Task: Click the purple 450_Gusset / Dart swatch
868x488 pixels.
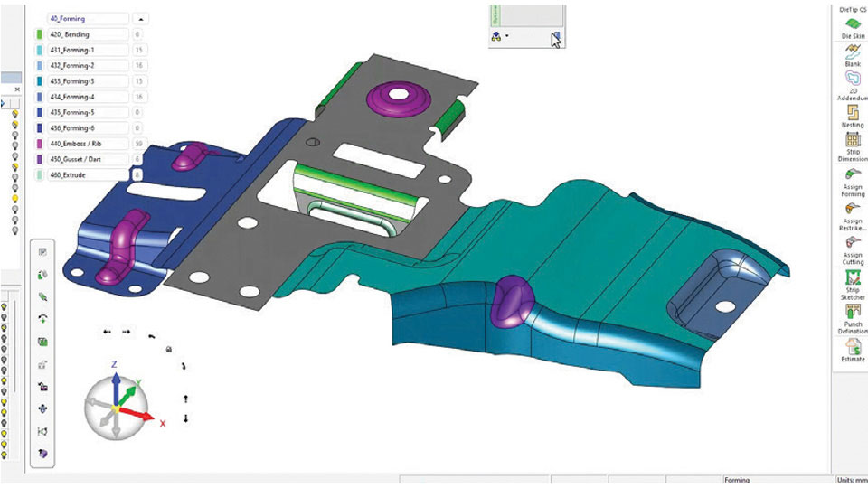Action: 39,159
